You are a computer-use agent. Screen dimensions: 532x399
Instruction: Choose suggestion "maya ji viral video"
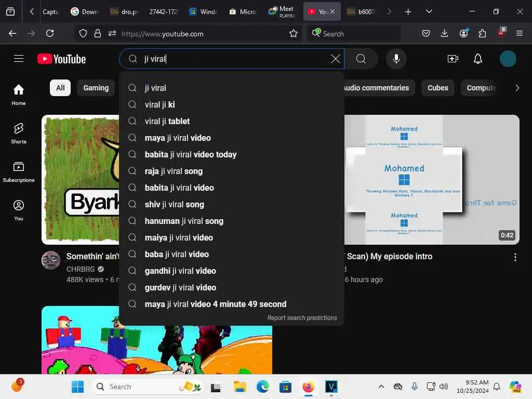click(232, 138)
